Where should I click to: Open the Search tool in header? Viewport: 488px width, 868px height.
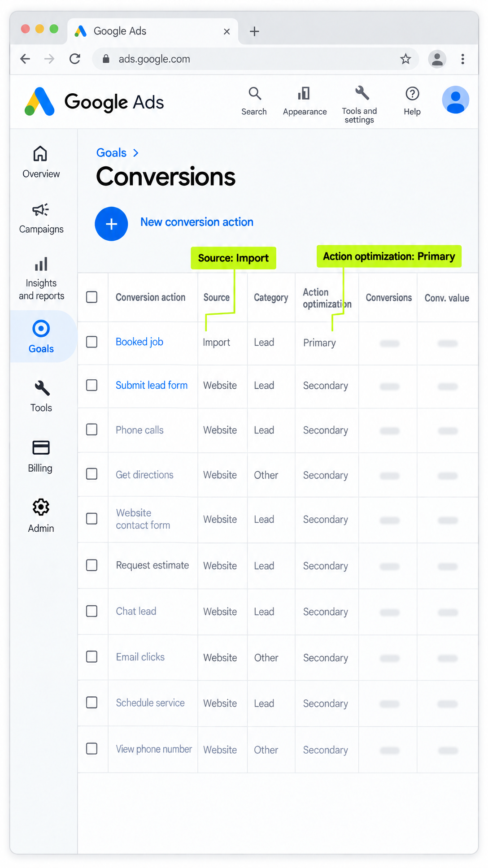[x=254, y=101]
